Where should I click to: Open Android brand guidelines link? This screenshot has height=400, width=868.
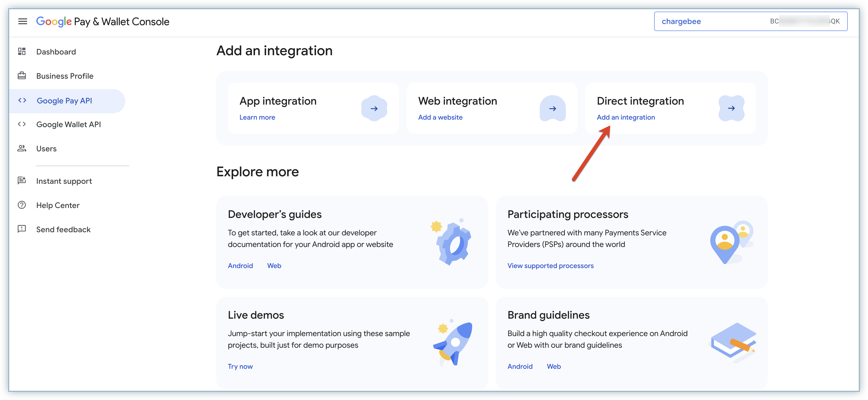tap(520, 367)
